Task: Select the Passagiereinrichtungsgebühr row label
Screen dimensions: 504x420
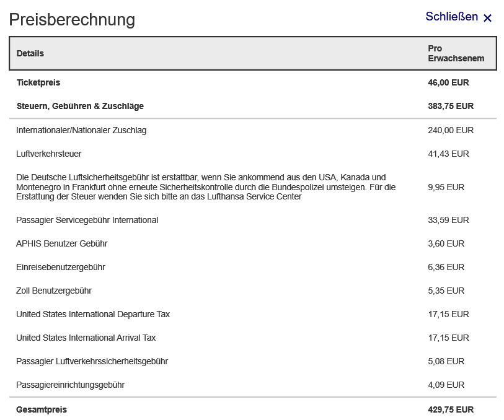Action: point(71,385)
